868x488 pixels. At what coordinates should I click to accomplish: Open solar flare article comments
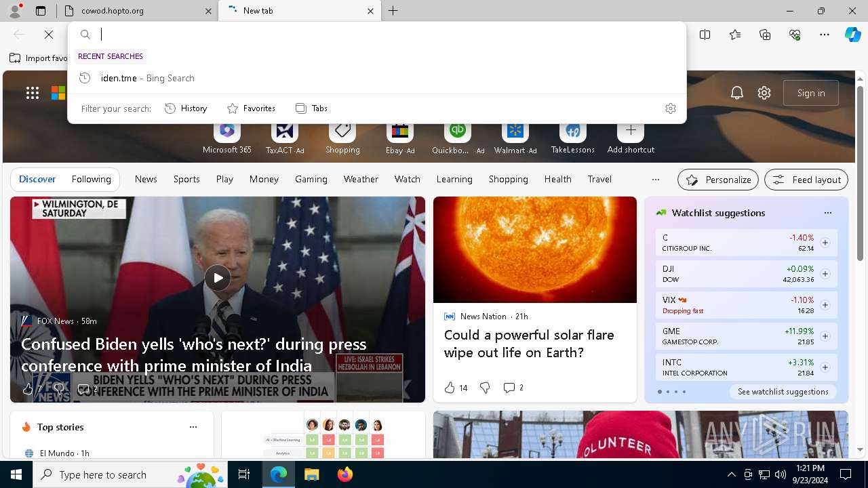513,388
